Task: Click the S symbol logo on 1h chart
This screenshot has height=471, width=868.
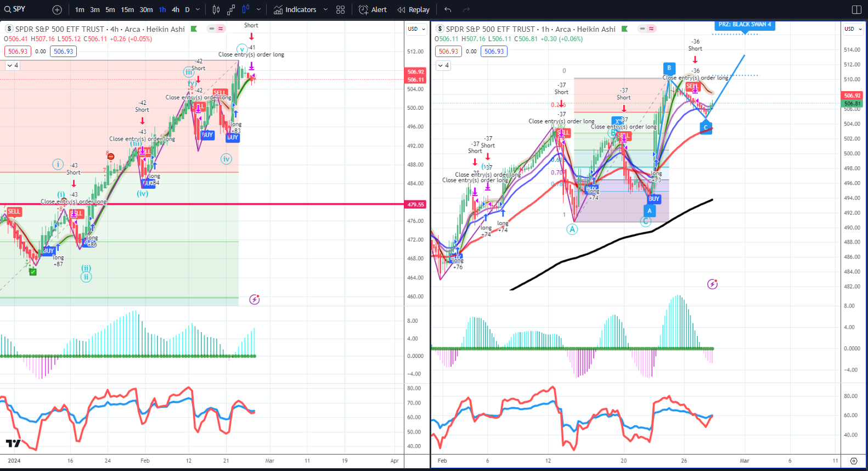Action: (x=439, y=29)
